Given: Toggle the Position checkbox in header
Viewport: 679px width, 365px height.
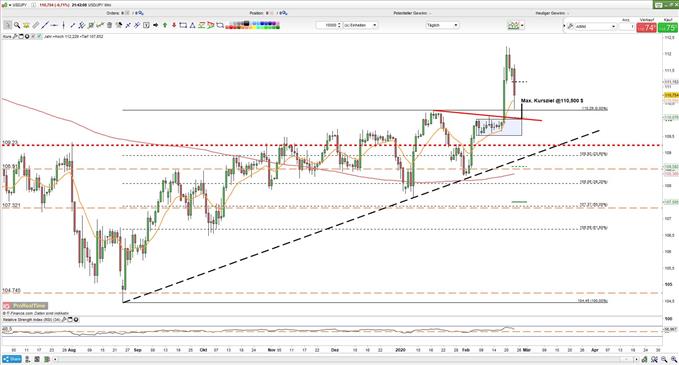Looking at the screenshot, I should [x=272, y=13].
